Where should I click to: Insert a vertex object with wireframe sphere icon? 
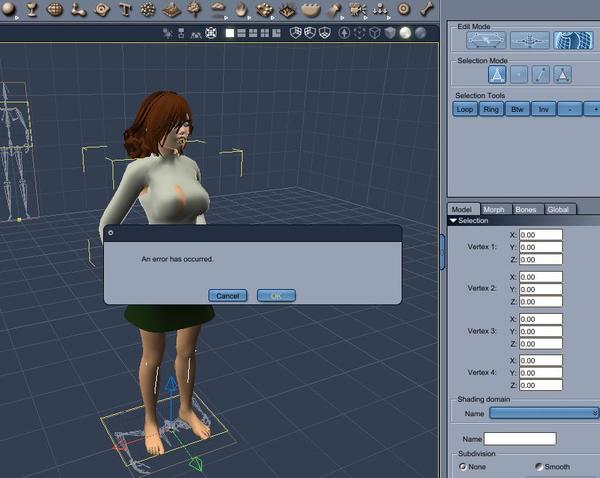55,9
